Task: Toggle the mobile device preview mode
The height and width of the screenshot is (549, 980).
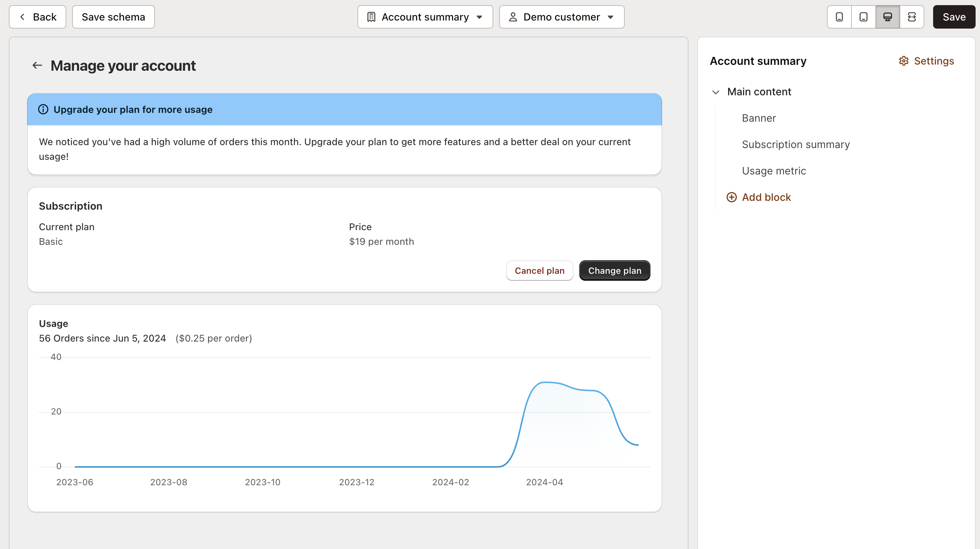Action: (x=839, y=17)
